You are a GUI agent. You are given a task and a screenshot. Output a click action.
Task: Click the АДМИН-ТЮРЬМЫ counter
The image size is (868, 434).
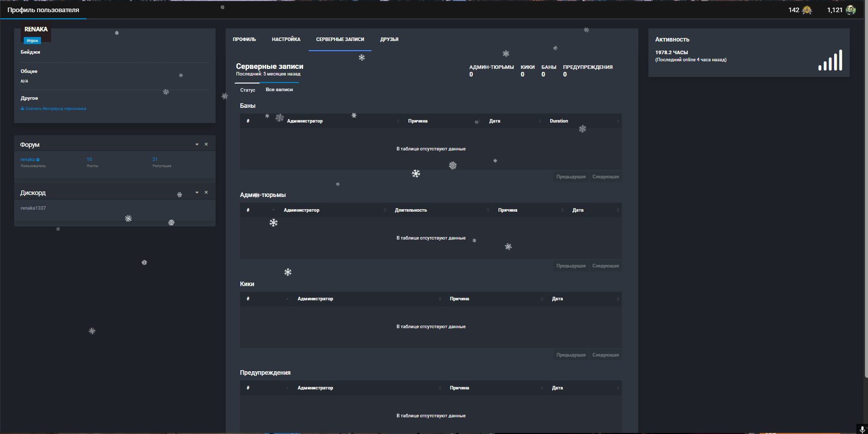pos(491,70)
